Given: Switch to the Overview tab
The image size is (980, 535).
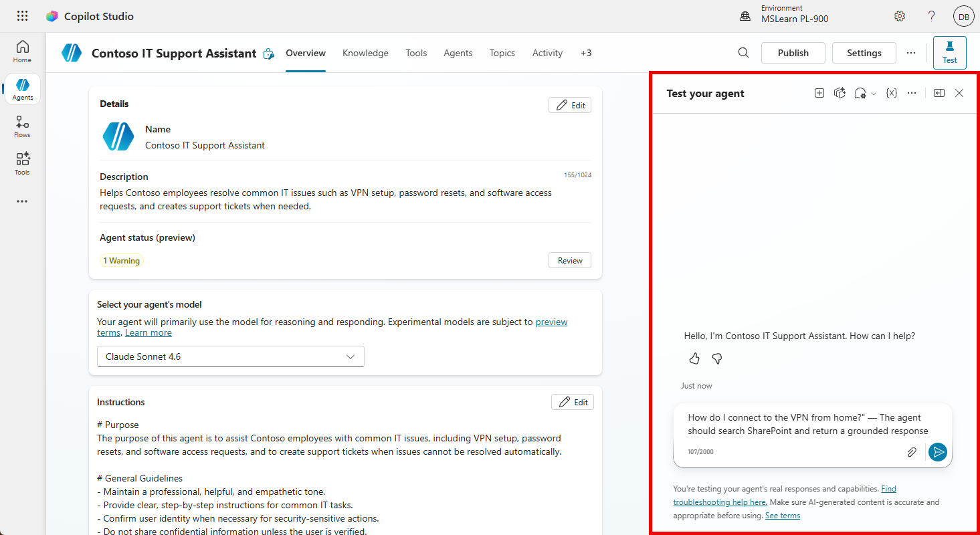Looking at the screenshot, I should click(x=306, y=53).
